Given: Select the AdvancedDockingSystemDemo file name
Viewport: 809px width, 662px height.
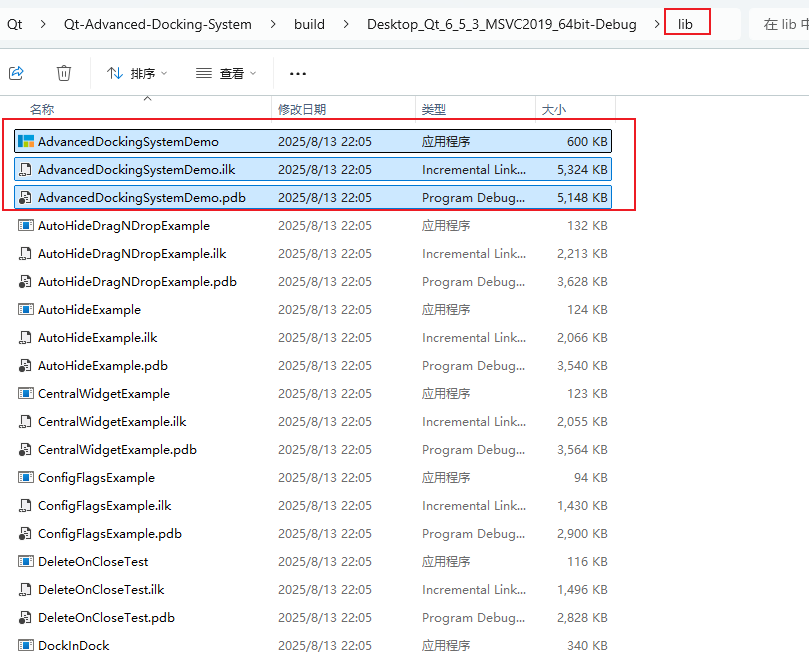Looking at the screenshot, I should click(x=128, y=141).
